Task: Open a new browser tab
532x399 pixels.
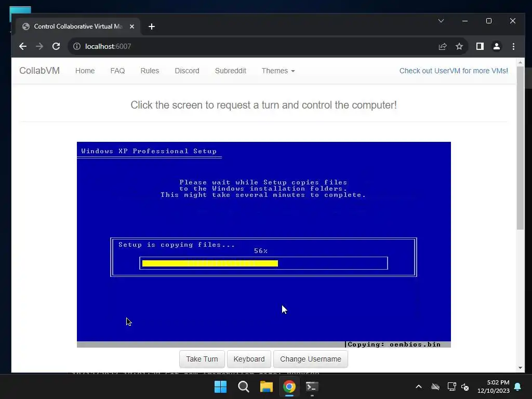Action: (x=152, y=26)
